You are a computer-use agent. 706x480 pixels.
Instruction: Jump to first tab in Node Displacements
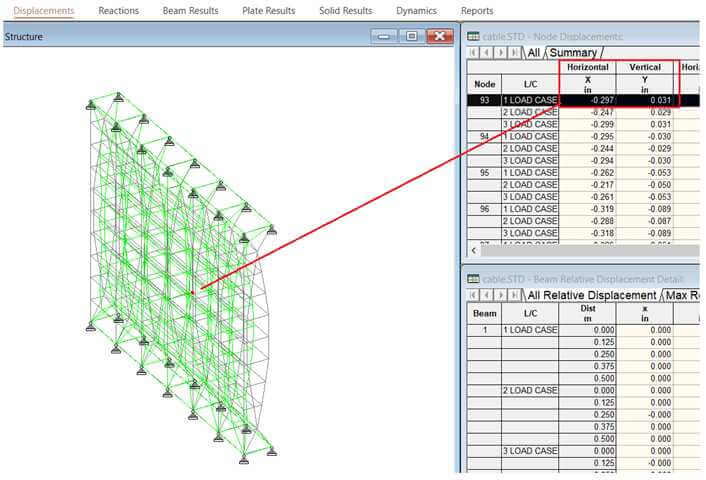pos(473,53)
